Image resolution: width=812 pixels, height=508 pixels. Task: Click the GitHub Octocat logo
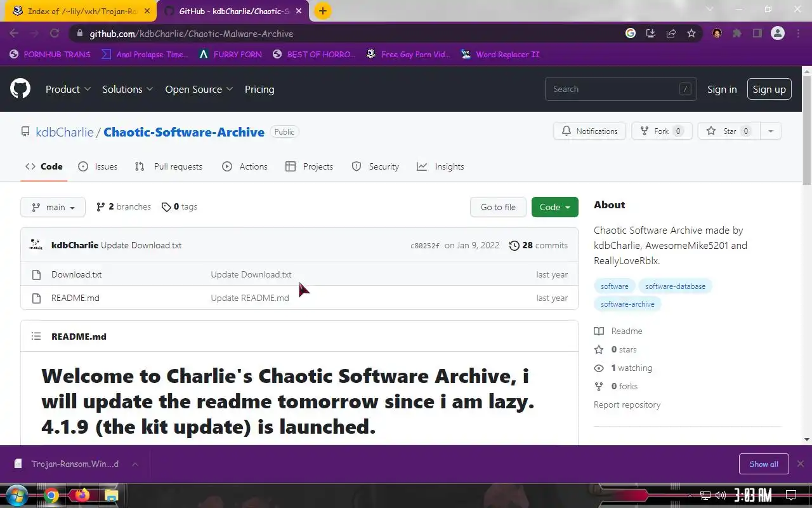click(20, 89)
